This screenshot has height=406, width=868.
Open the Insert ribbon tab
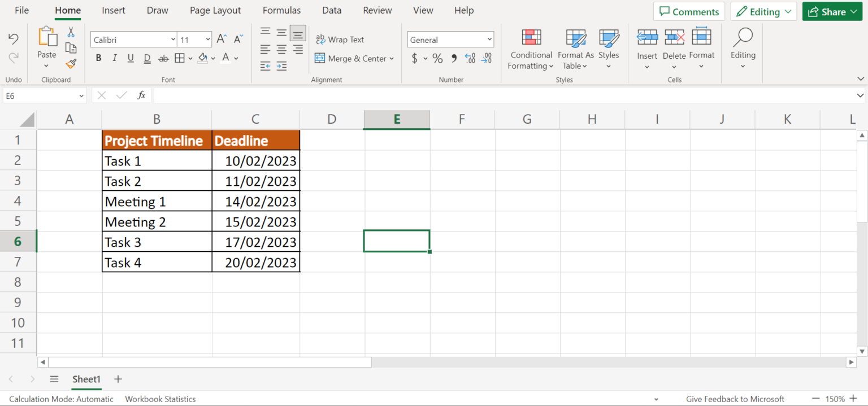(x=113, y=10)
